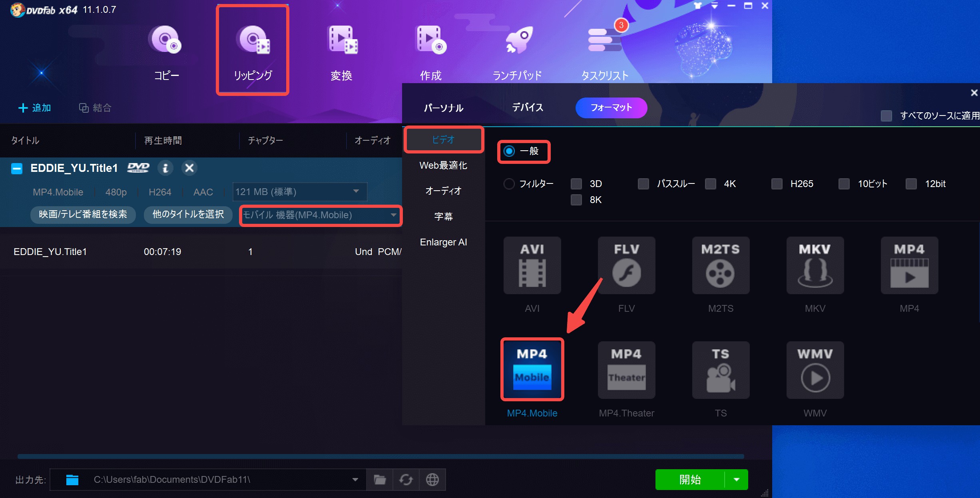Image resolution: width=980 pixels, height=498 pixels.
Task: Expand the 121 MB (標準) size dropdown
Action: [300, 192]
